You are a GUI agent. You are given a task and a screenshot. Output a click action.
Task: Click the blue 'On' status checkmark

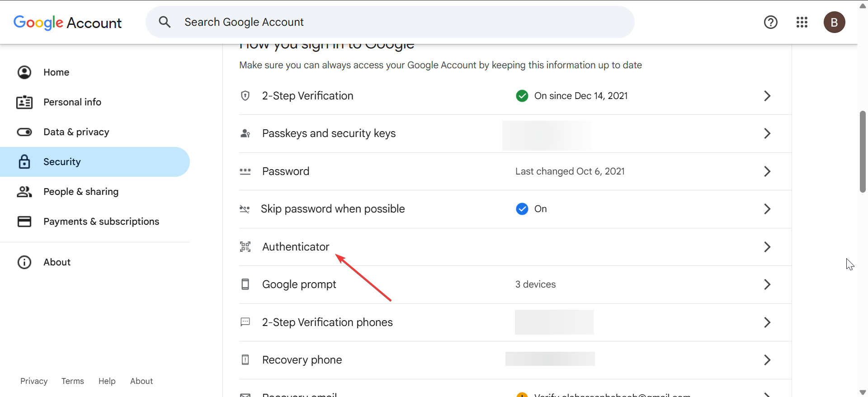click(x=522, y=209)
